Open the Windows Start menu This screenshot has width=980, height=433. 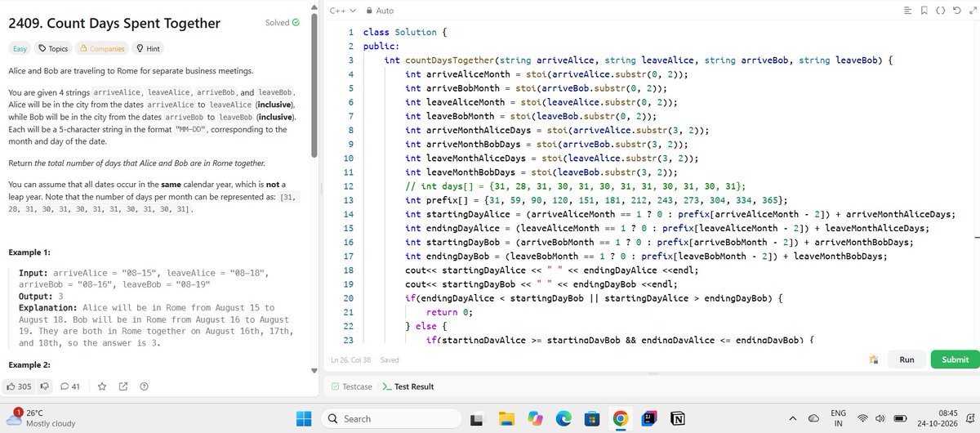(303, 418)
